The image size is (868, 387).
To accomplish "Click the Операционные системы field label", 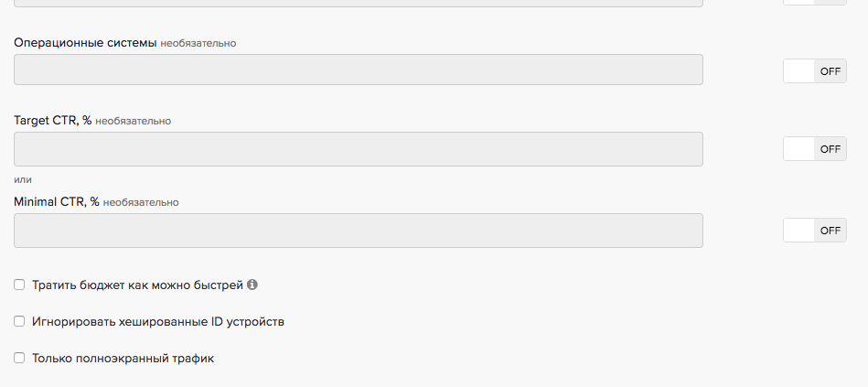I will pos(85,42).
